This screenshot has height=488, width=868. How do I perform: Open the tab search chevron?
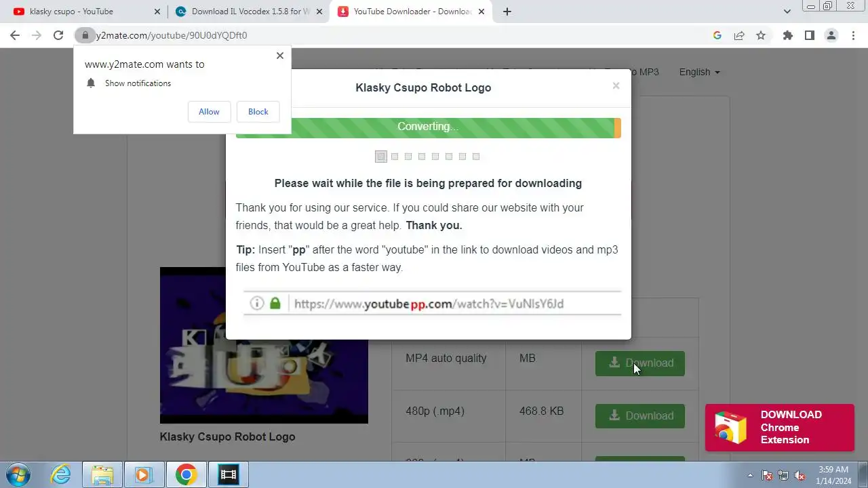pos(787,12)
